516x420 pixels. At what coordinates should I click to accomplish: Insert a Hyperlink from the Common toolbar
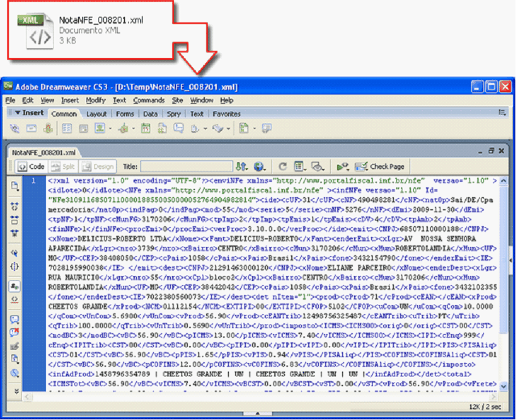tap(15, 128)
